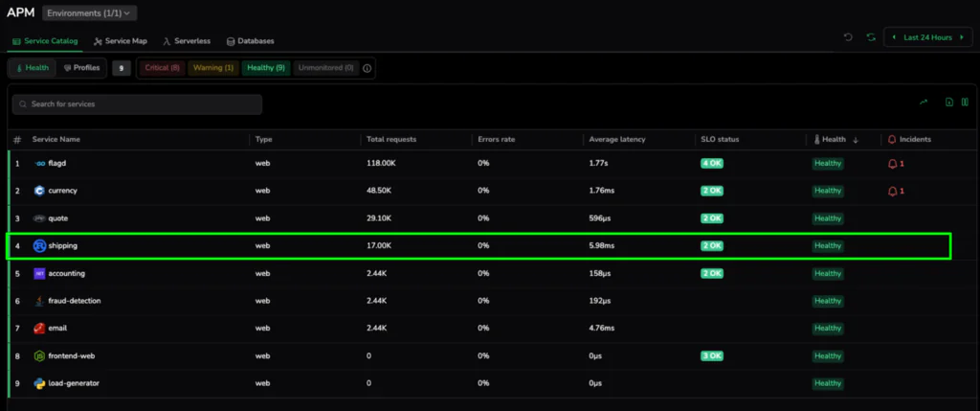The width and height of the screenshot is (980, 411).
Task: Switch to the Service Map tab
Action: tap(120, 42)
